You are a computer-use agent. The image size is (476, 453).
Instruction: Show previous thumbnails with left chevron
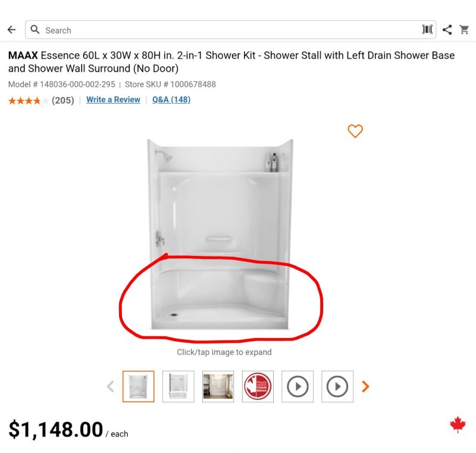click(x=110, y=387)
